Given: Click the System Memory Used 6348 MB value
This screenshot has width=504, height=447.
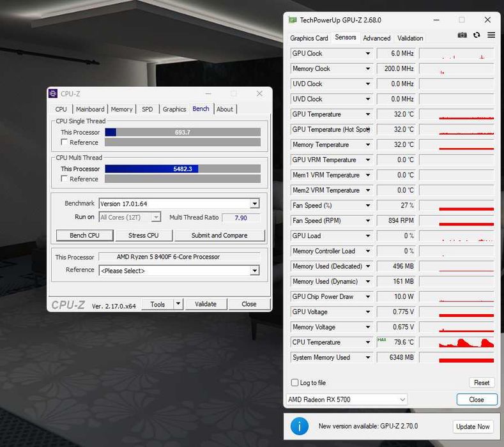Looking at the screenshot, I should (396, 357).
